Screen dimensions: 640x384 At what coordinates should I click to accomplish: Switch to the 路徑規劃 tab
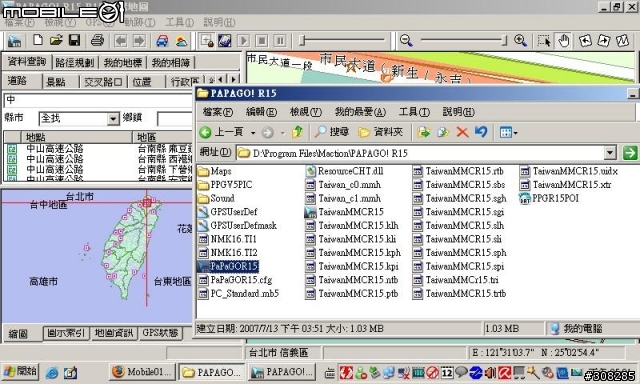pos(75,62)
